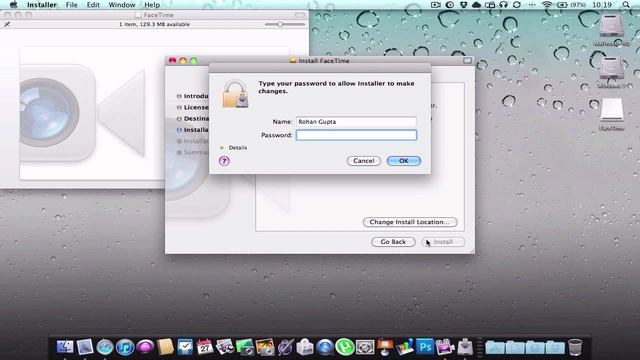Open Finder from the dock
Viewport: 640px width, 360px height.
(65, 347)
